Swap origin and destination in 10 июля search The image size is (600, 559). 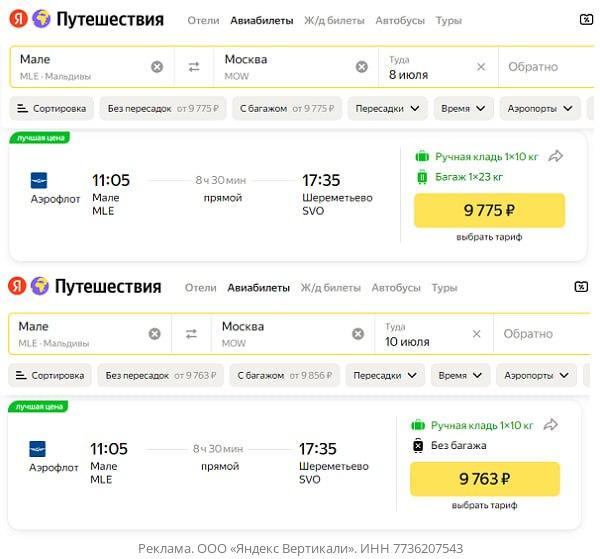(x=191, y=334)
